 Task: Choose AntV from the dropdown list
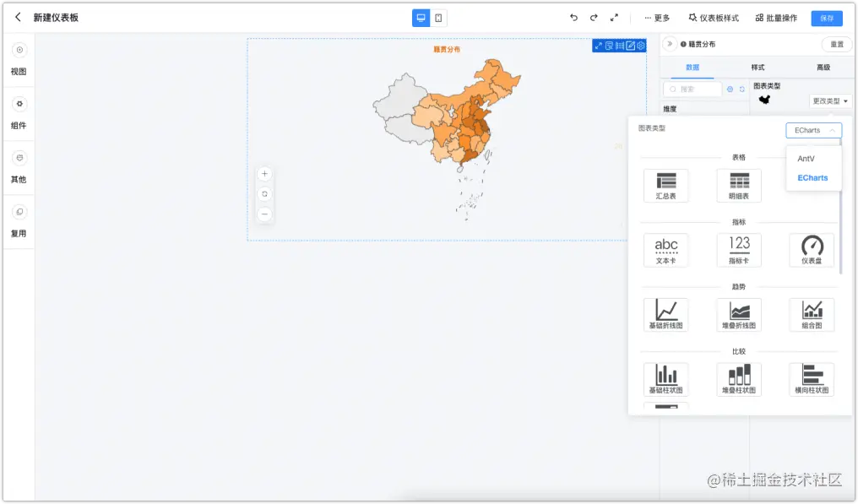(x=806, y=159)
